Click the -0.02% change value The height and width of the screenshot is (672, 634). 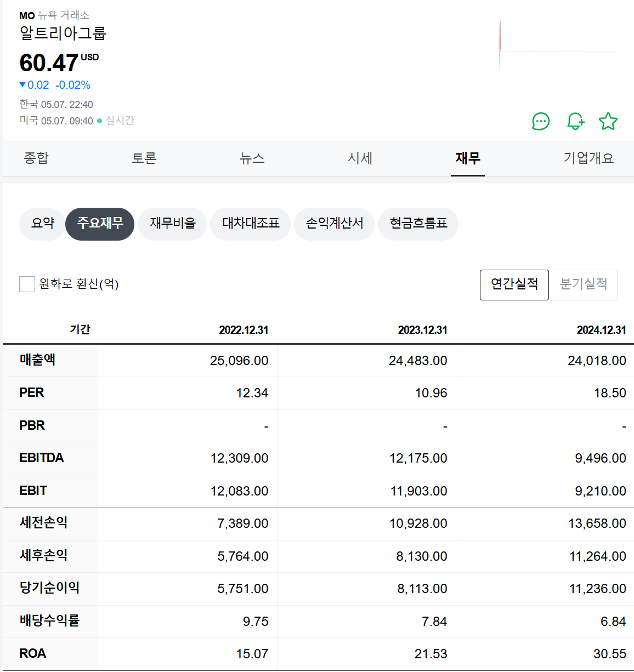click(73, 85)
